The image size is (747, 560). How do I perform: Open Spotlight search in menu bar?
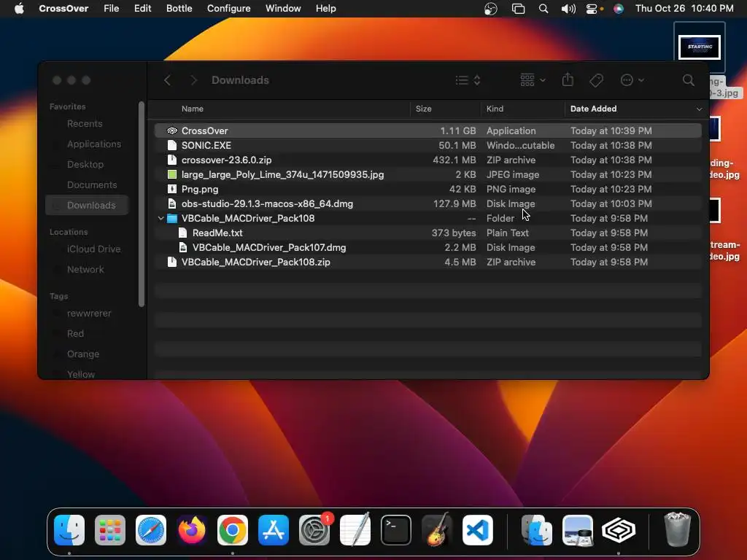[x=543, y=9]
